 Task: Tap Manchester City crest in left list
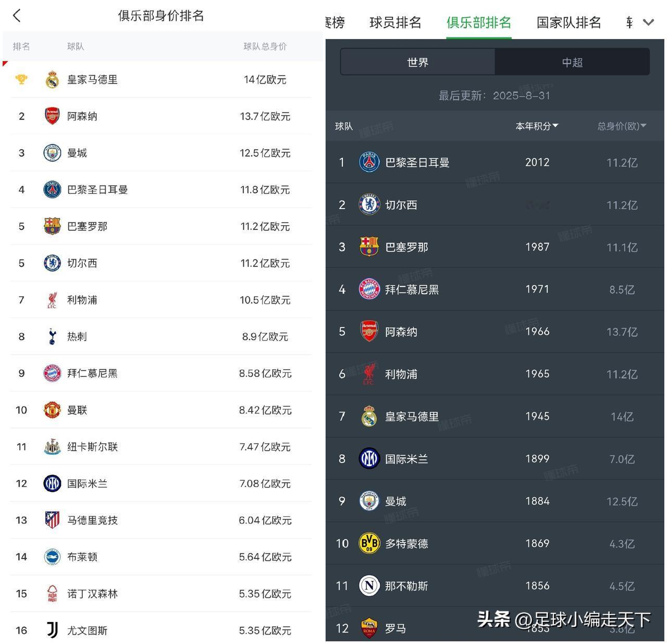point(52,153)
